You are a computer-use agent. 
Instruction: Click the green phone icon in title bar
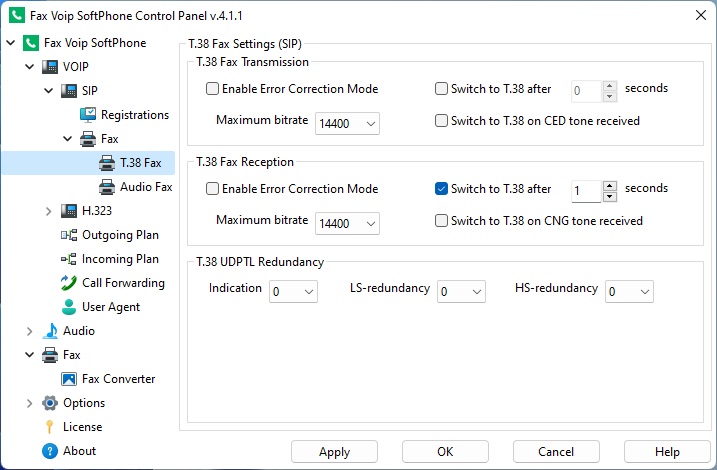click(x=17, y=15)
